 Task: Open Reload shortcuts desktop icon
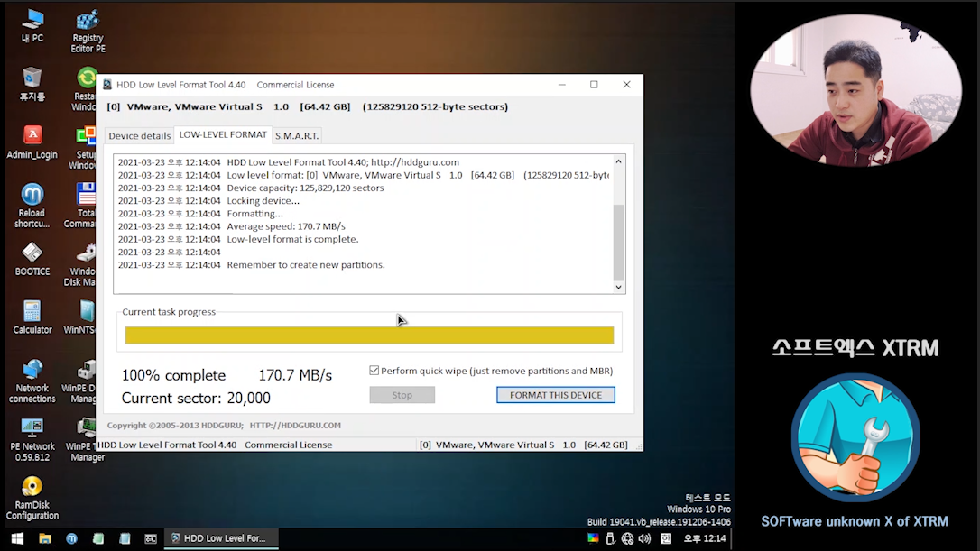[32, 206]
